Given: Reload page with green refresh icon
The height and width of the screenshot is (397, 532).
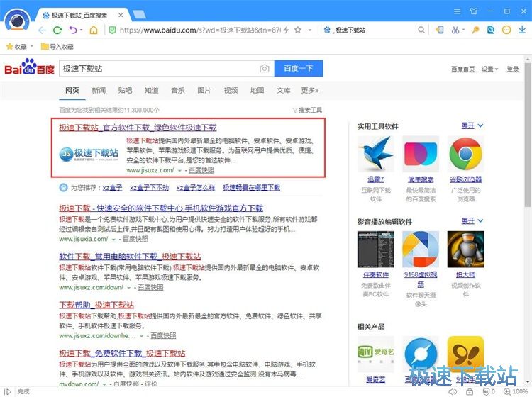Looking at the screenshot, I should 57,30.
